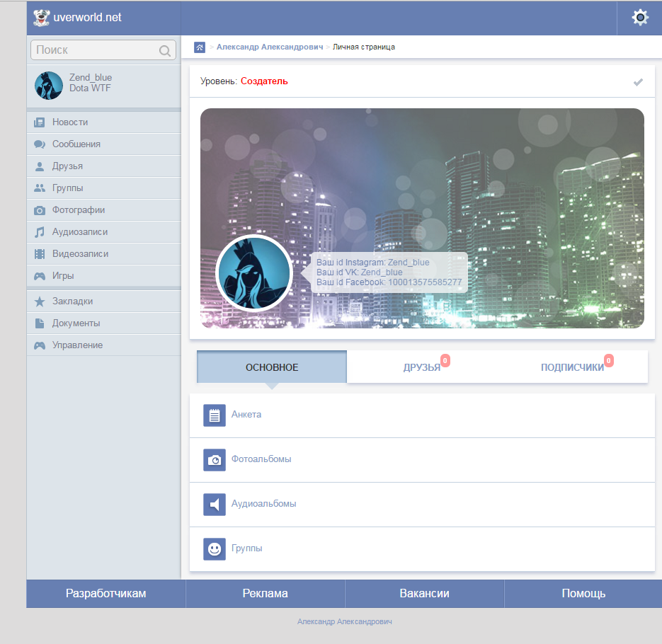Open Анкета using the notepad icon

[215, 415]
